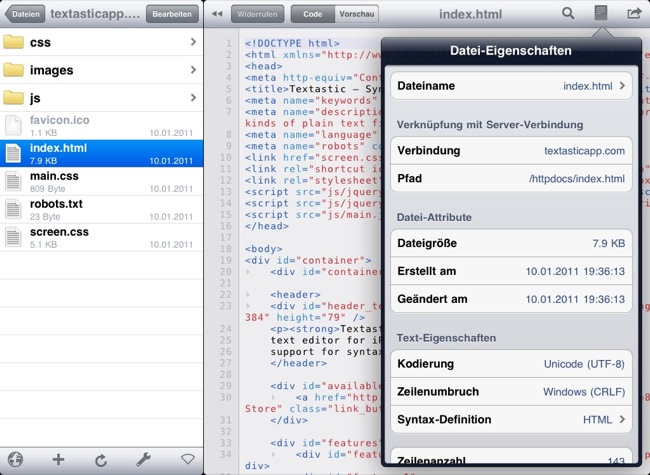Expand the css folder
This screenshot has height=475, width=650.
coord(101,43)
